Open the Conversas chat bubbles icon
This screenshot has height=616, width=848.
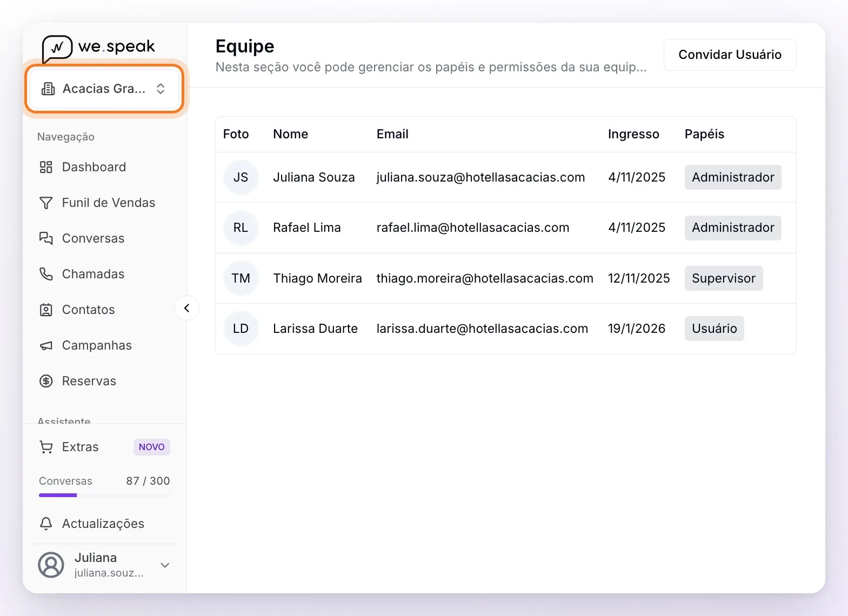tap(46, 238)
